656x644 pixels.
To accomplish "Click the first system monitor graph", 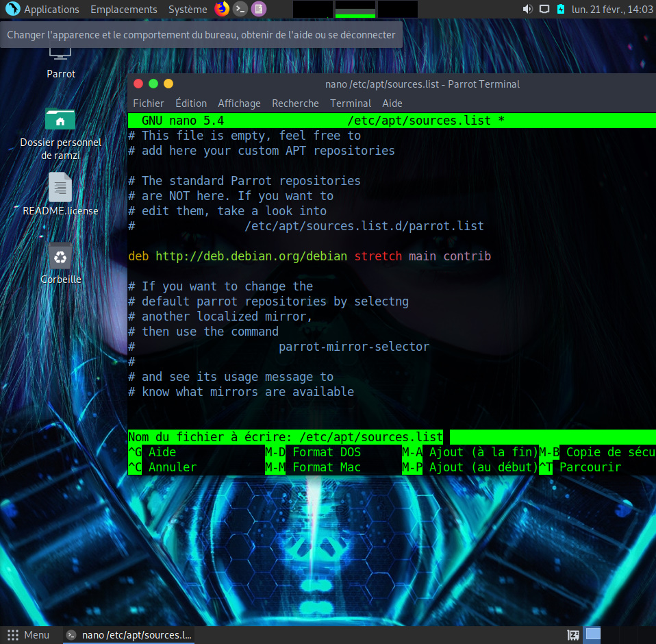I will [313, 9].
